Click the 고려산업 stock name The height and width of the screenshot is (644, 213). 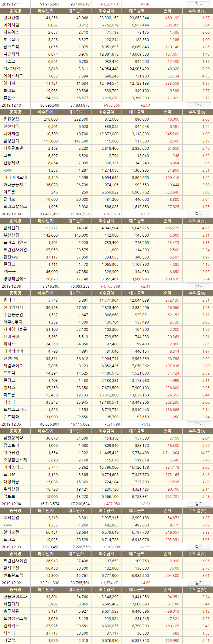(x=11, y=518)
